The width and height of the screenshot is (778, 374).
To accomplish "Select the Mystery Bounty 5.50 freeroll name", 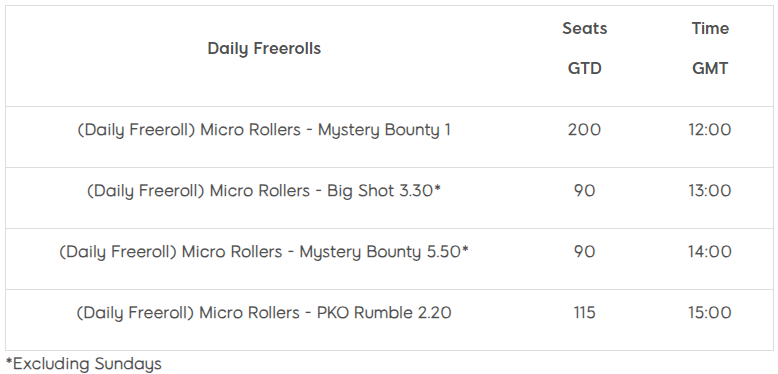I will (264, 252).
